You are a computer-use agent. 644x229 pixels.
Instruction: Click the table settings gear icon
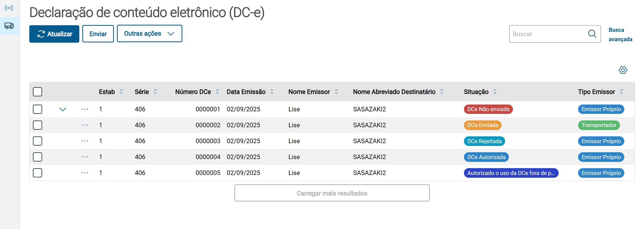coord(623,70)
